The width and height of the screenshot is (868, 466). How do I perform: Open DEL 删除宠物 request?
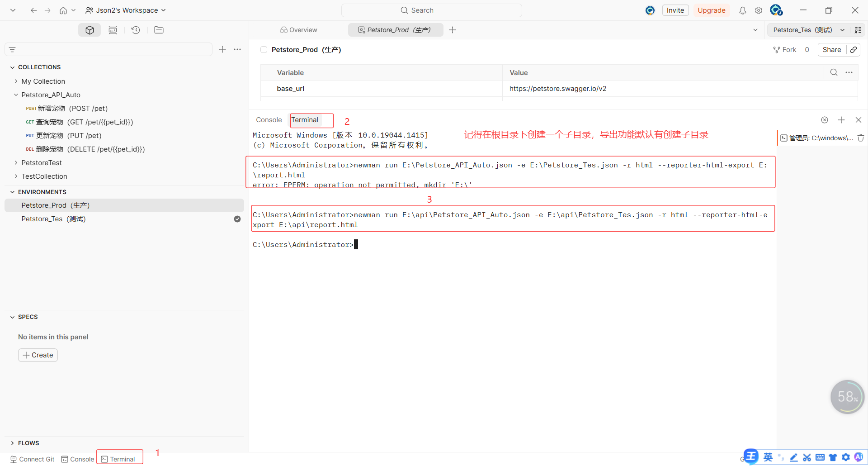pos(124,149)
